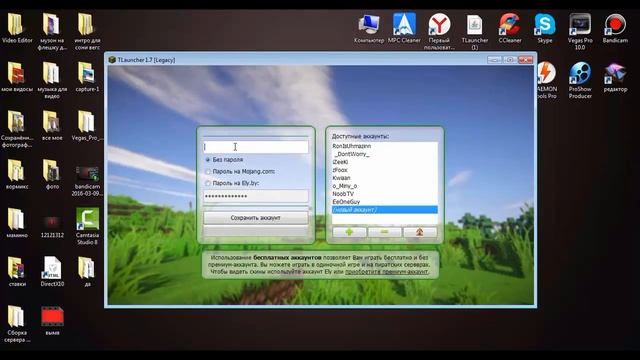
Task: Select account NoobTV in list
Action: [384, 194]
